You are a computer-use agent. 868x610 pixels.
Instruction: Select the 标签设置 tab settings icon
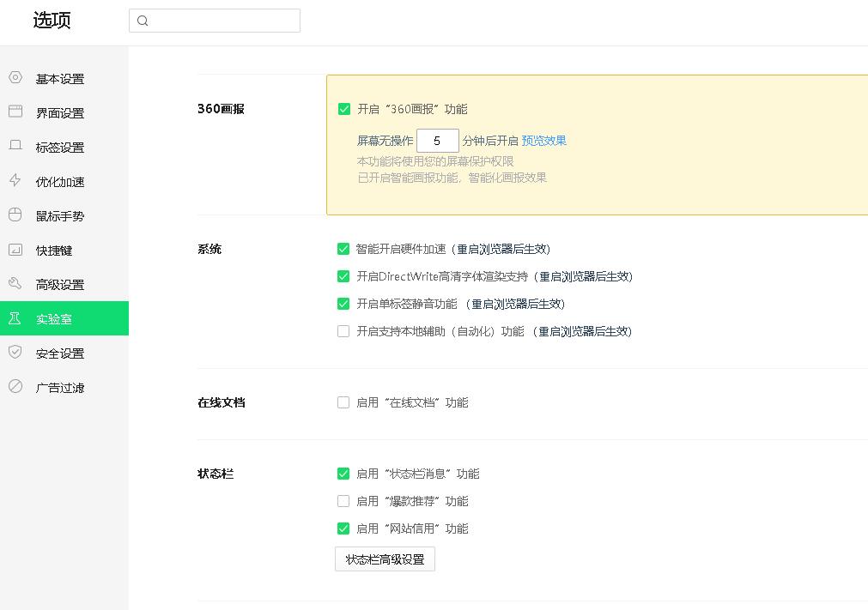click(x=15, y=147)
